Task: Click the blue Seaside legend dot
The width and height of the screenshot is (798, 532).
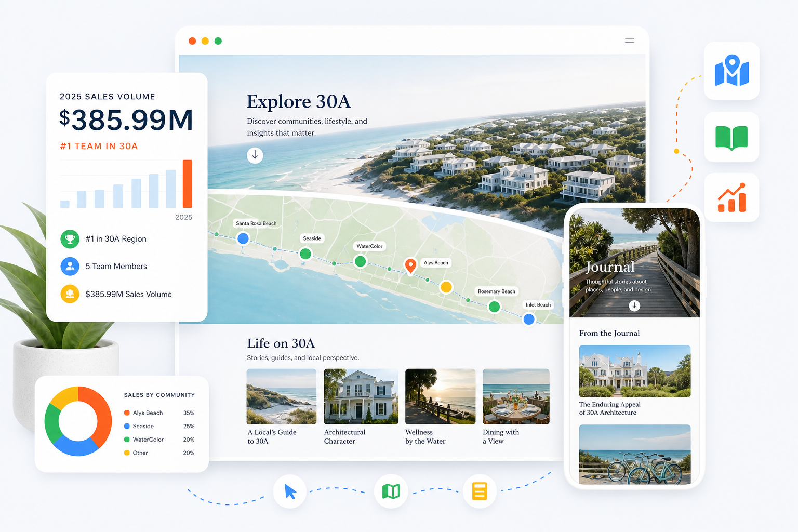Action: (x=127, y=427)
